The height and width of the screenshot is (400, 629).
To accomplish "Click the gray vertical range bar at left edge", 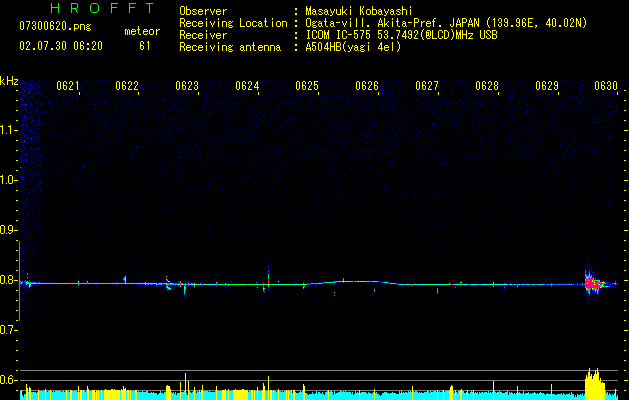I will [x=19, y=281].
